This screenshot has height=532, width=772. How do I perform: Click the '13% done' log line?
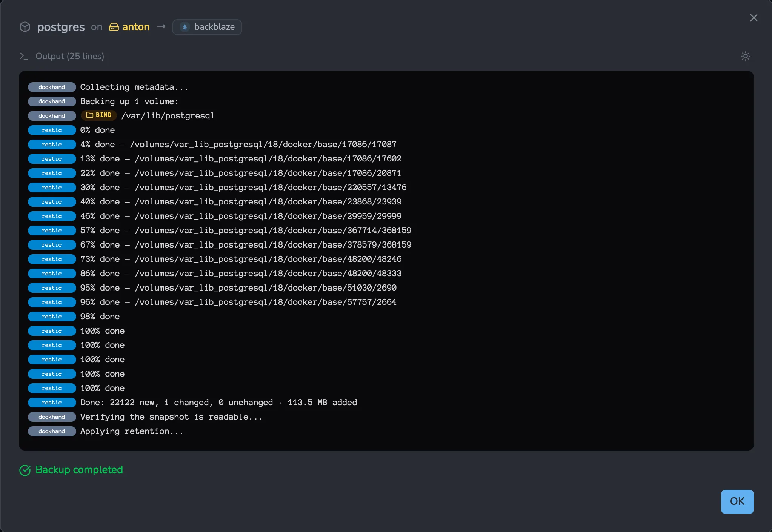coord(241,159)
